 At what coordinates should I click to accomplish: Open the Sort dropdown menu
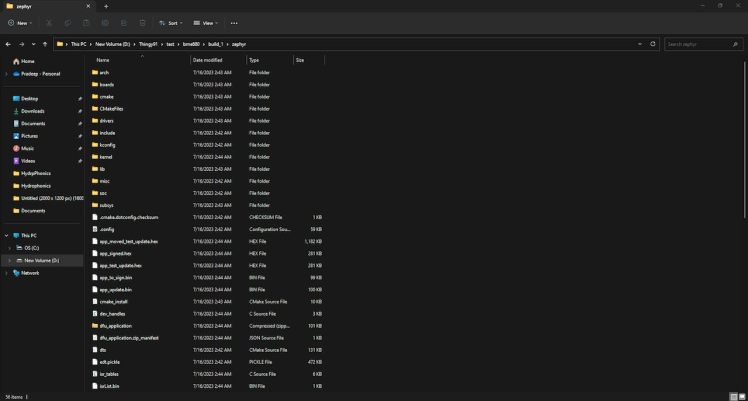tap(171, 22)
